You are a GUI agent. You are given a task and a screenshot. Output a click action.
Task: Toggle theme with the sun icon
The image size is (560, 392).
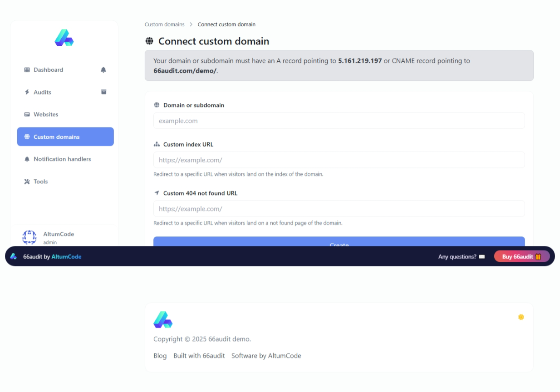pos(521,317)
